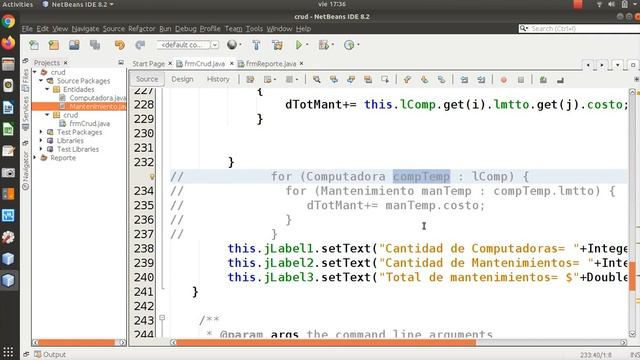Screen dimensions: 640x360
Task: Click the Find Selection magnifier editor icon
Action: pyautogui.click(x=316, y=80)
